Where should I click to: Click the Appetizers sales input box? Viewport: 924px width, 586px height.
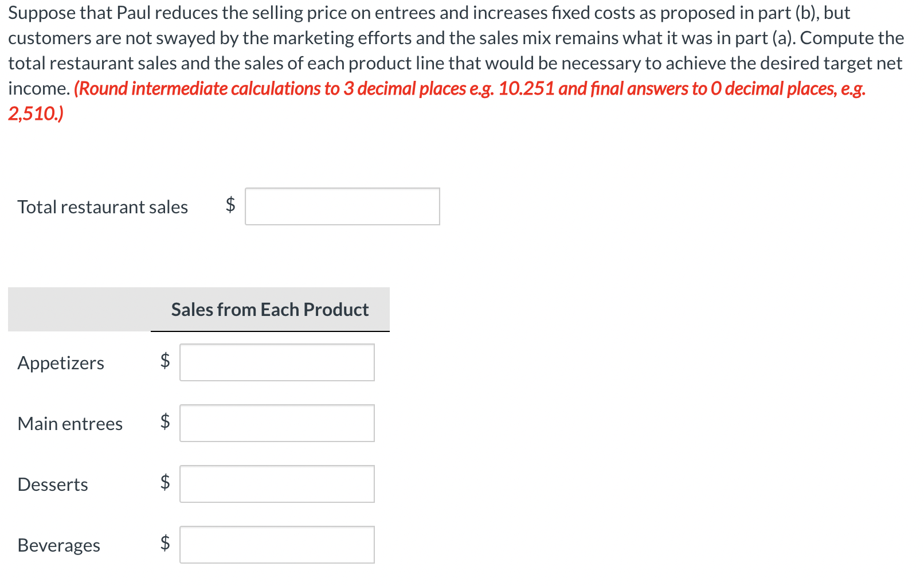tap(277, 362)
